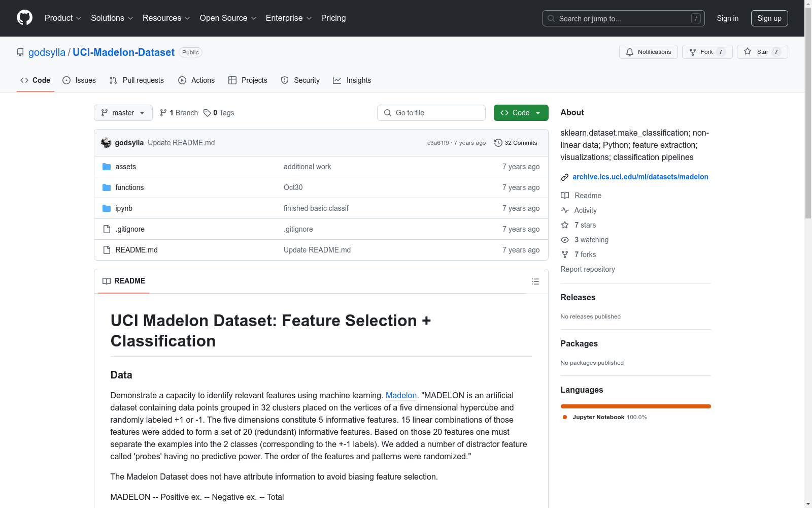Switch to the Code tab

point(36,80)
